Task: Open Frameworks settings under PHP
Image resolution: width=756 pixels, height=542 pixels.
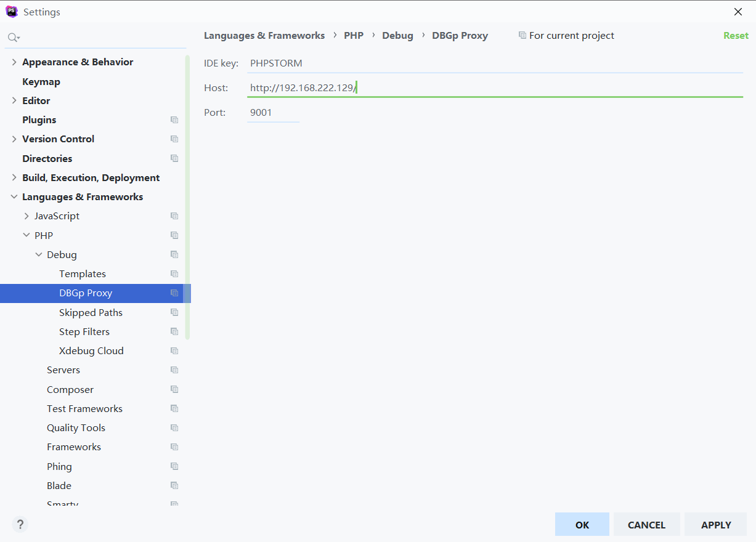Action: point(74,447)
